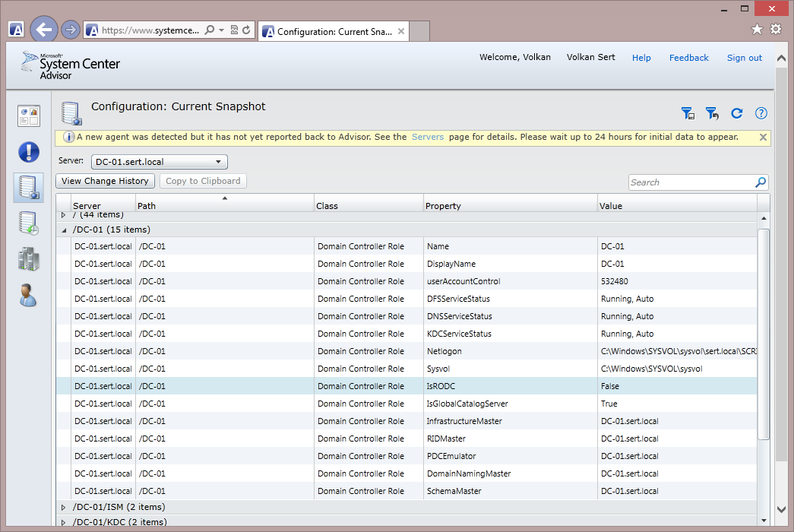Viewport: 794px width, 532px height.
Task: Click the Netlogon property cell
Action: [x=511, y=351]
